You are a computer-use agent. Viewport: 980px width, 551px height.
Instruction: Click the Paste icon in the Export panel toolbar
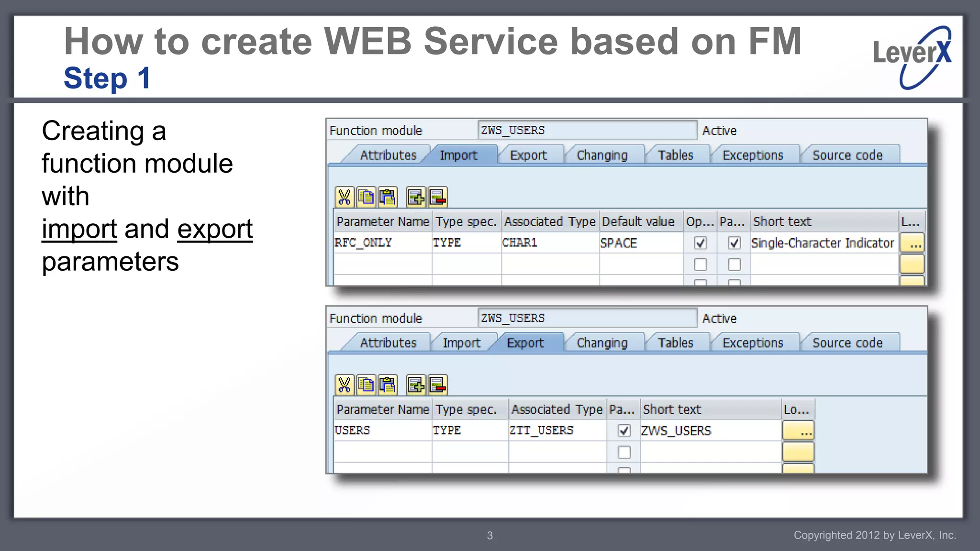pos(388,385)
